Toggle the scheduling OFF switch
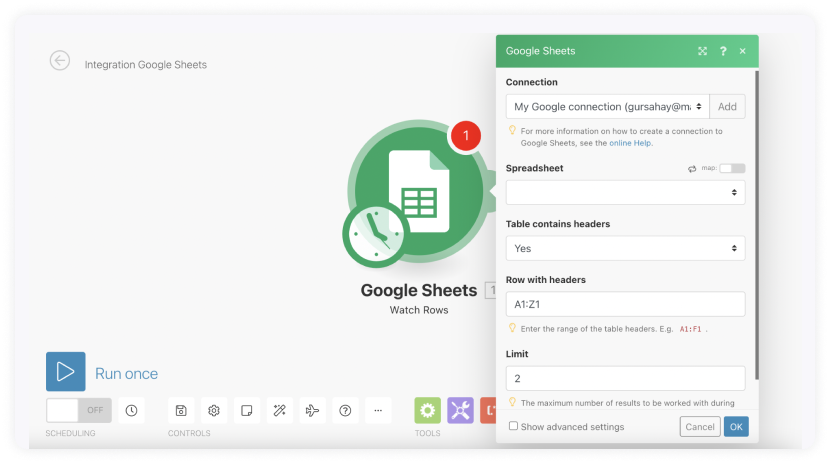The image size is (830, 464). pyautogui.click(x=79, y=410)
